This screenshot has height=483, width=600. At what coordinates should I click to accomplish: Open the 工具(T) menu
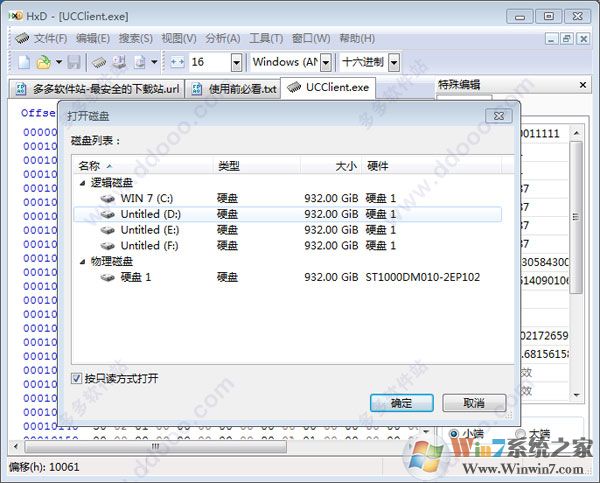tap(266, 39)
